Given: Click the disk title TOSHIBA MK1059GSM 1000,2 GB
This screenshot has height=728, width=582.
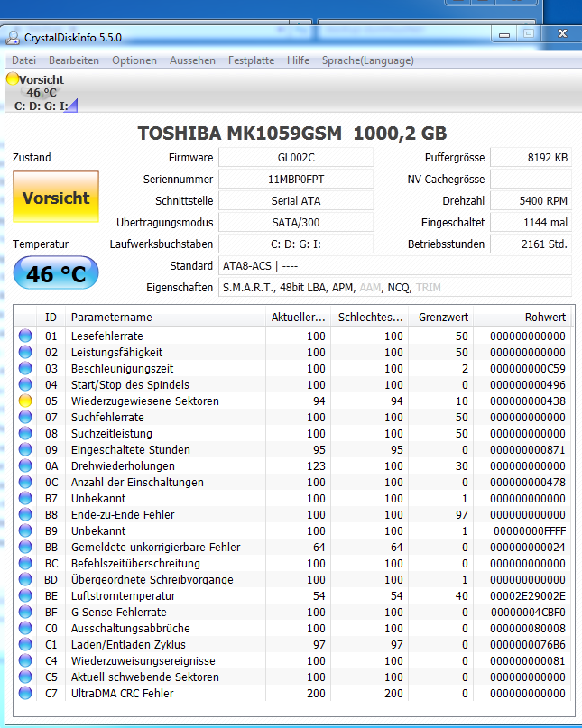Looking at the screenshot, I should (x=292, y=134).
